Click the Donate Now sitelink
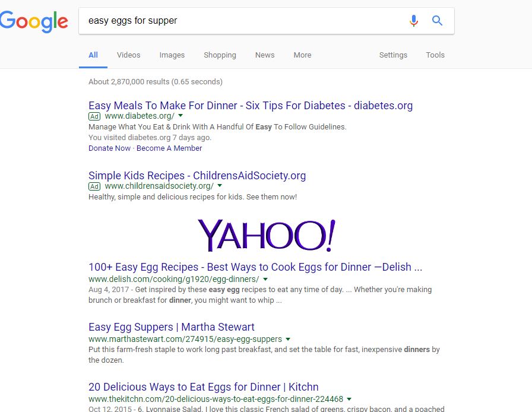This screenshot has width=532, height=412. (x=109, y=148)
